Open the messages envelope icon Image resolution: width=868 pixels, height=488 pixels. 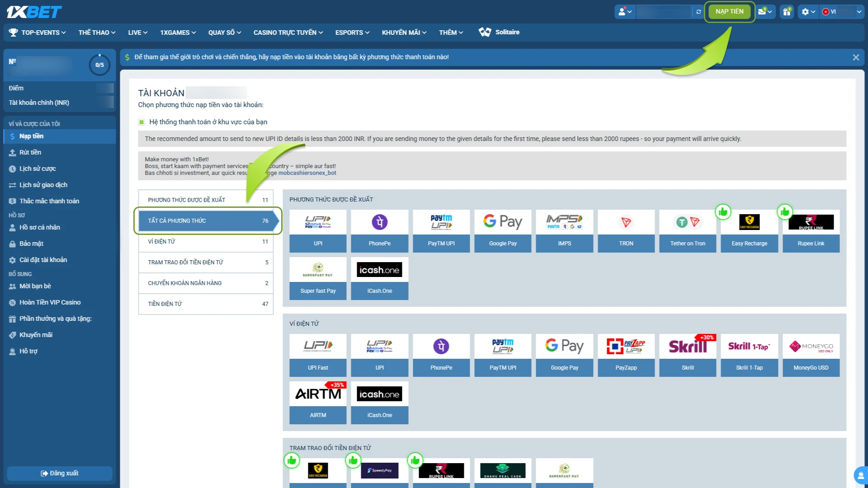coord(765,12)
